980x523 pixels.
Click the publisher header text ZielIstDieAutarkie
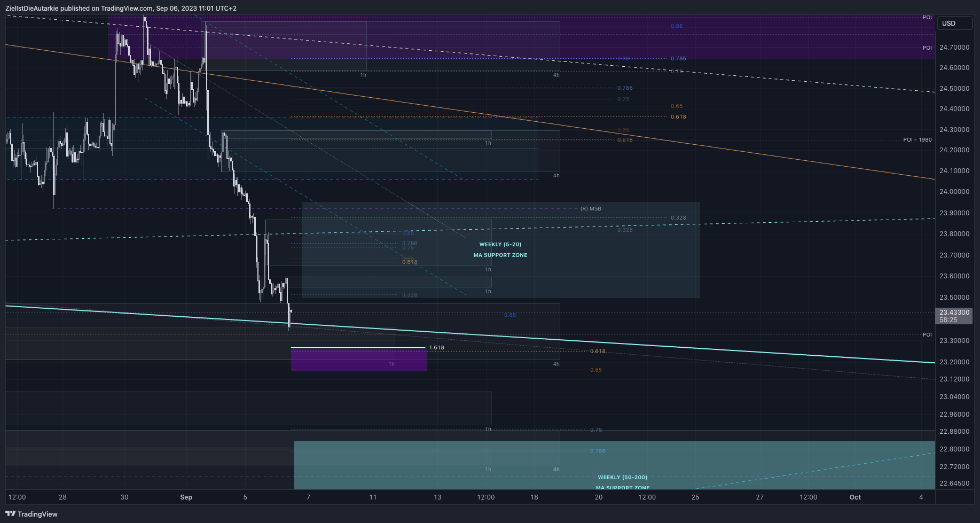[x=32, y=8]
